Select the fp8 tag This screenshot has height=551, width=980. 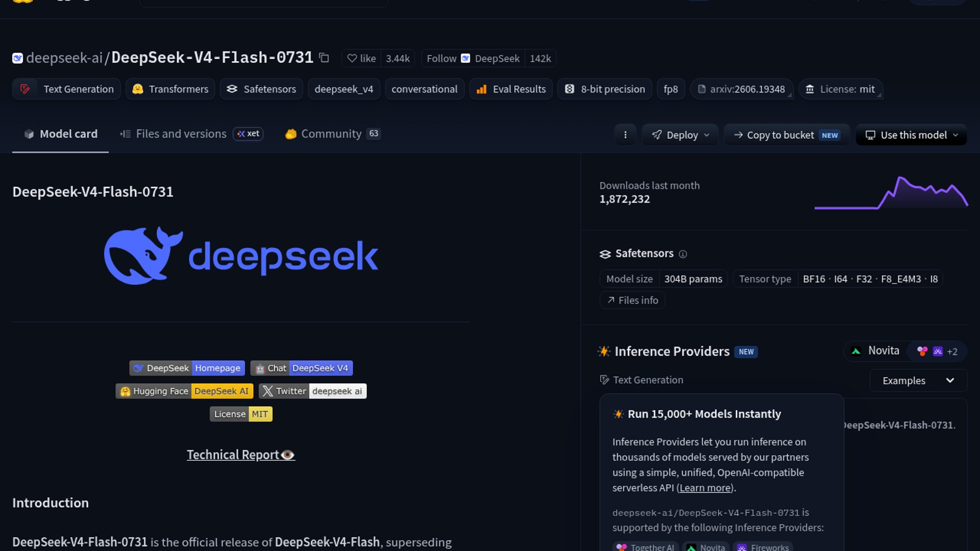pos(671,89)
